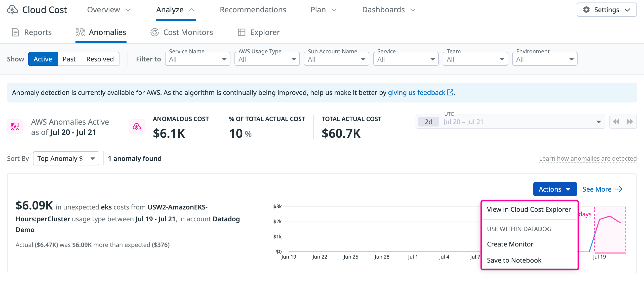Click the Jul 19 chart axis label
This screenshot has height=284, width=644.
click(x=599, y=257)
